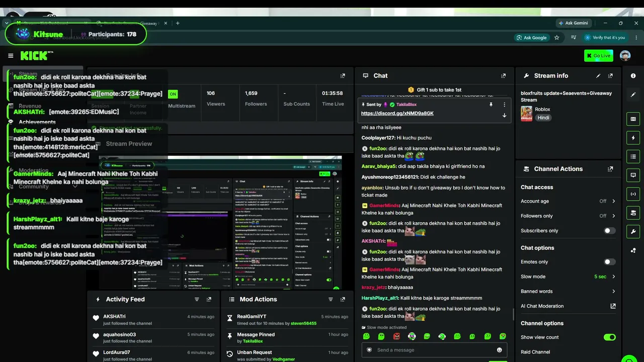The height and width of the screenshot is (362, 644).
Task: Open the Kick hamburger menu
Action: click(11, 56)
